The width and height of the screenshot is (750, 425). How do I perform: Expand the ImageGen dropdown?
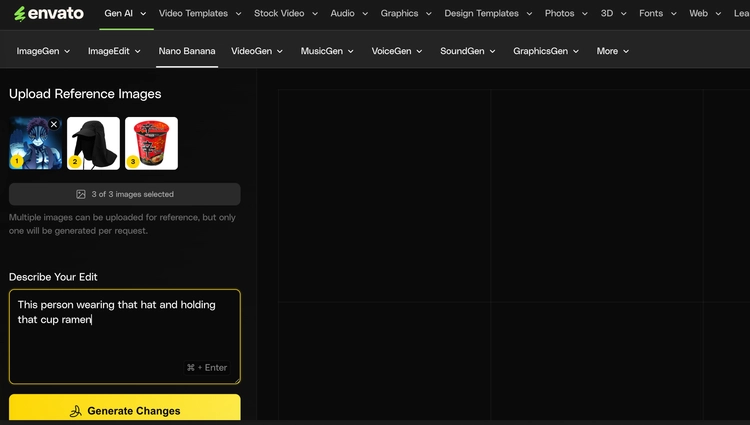[43, 51]
